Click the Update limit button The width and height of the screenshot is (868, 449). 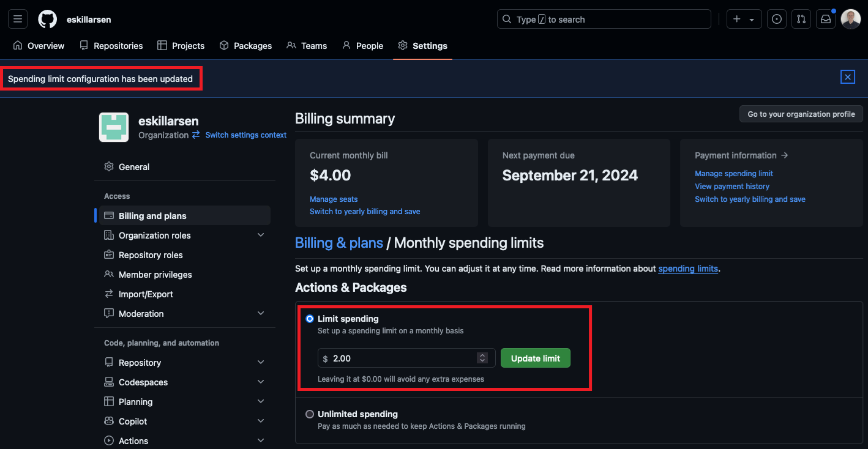pyautogui.click(x=536, y=358)
